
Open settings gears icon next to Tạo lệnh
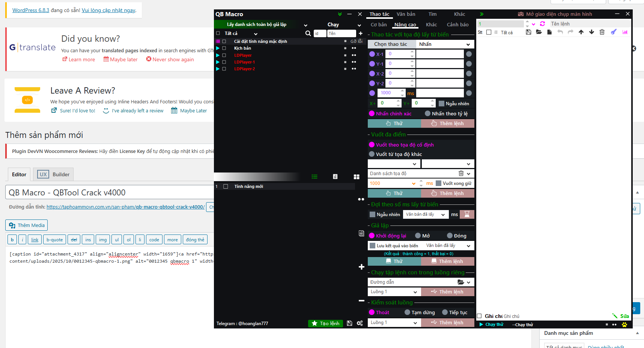pos(360,323)
